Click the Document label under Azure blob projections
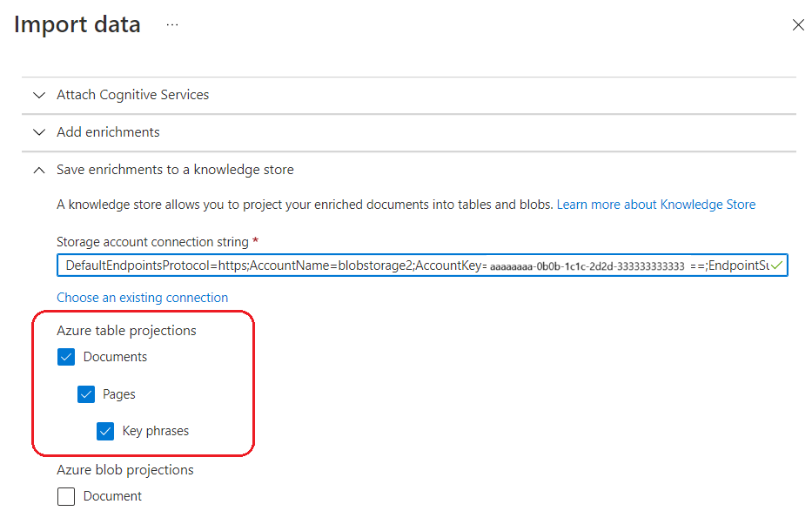 (112, 496)
